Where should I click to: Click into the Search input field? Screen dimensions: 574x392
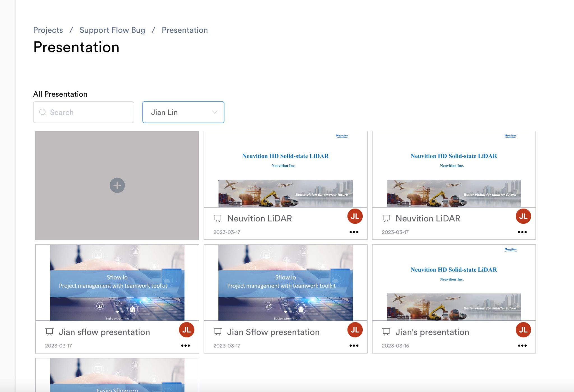(x=84, y=112)
